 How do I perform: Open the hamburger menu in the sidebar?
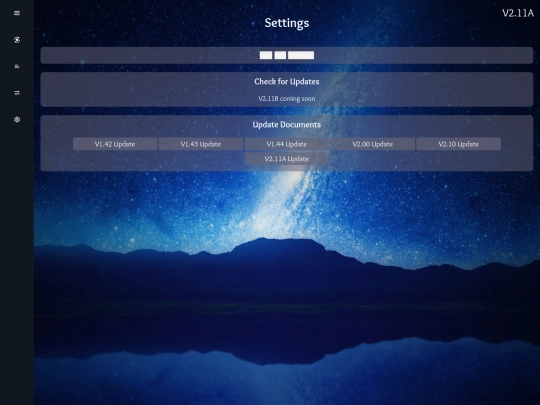click(17, 13)
